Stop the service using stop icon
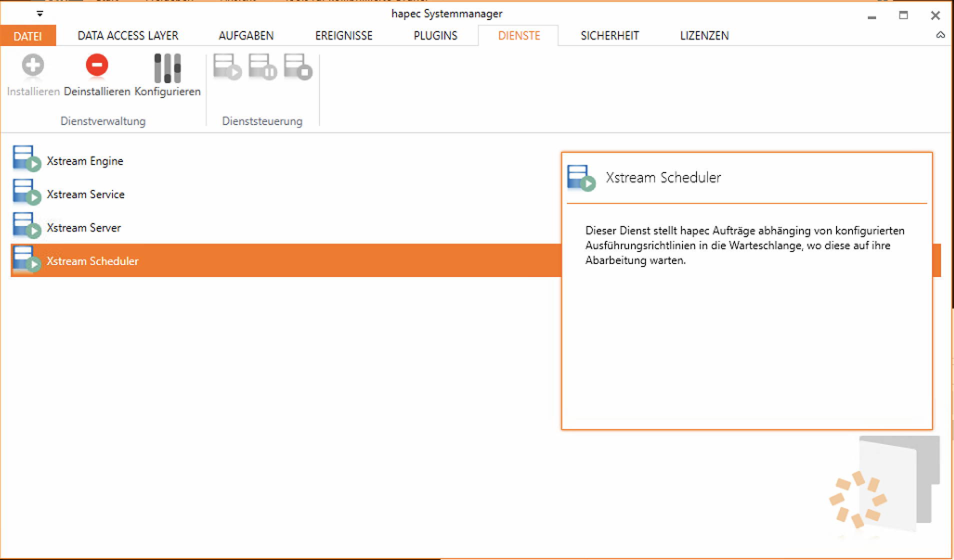954x560 pixels. click(298, 67)
